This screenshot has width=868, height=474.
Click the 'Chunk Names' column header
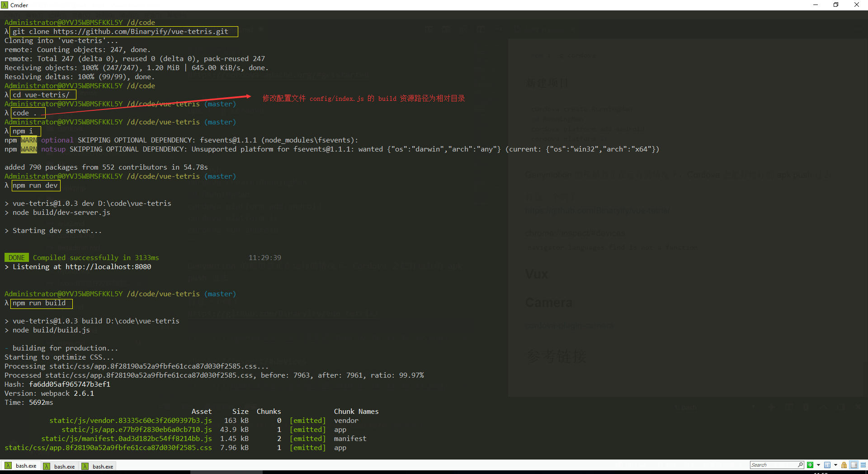356,412
